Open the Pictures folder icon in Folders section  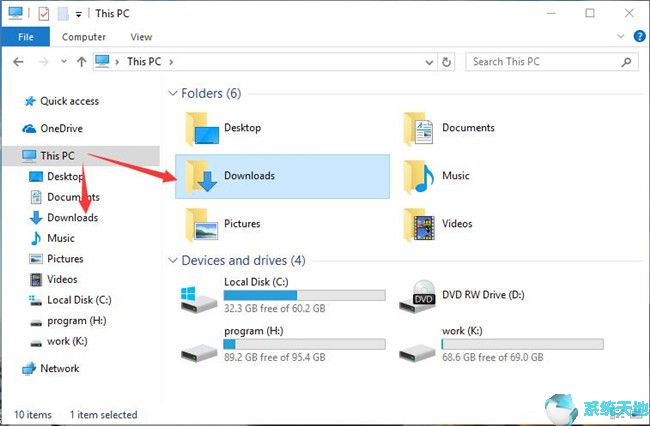click(x=202, y=225)
